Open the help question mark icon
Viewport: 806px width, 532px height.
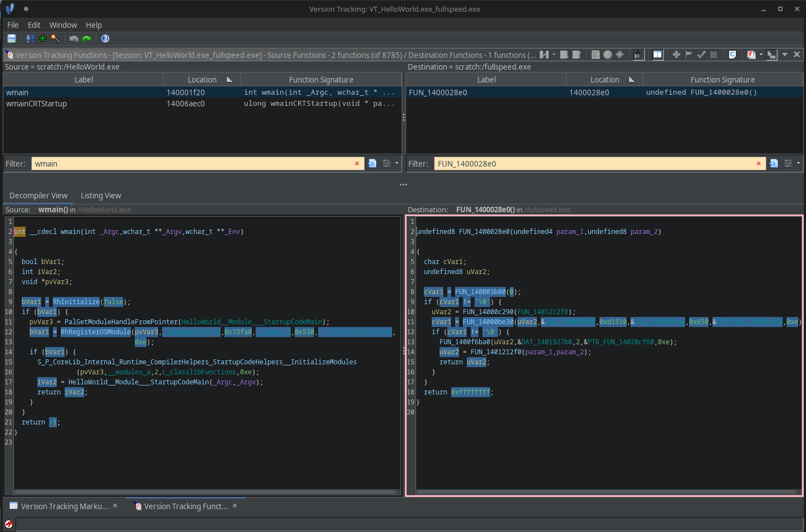coord(105,38)
